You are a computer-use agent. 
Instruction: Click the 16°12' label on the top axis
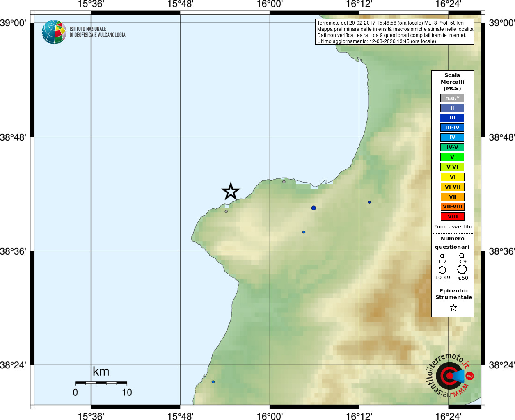[359, 4]
